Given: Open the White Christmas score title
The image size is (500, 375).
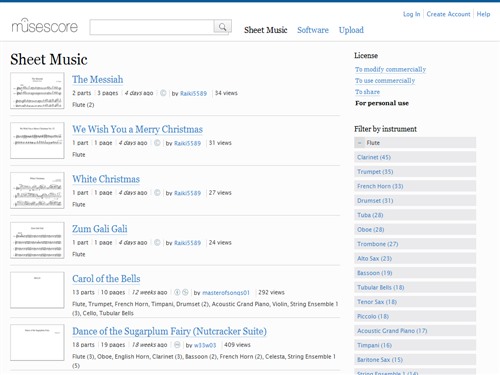Looking at the screenshot, I should click(x=106, y=179).
